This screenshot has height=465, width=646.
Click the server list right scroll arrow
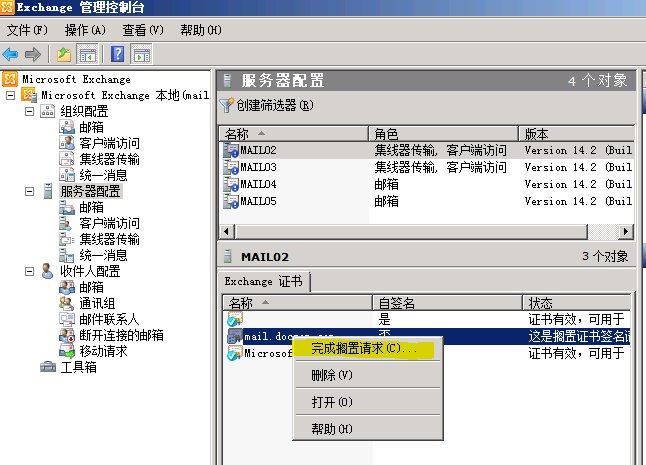click(626, 231)
